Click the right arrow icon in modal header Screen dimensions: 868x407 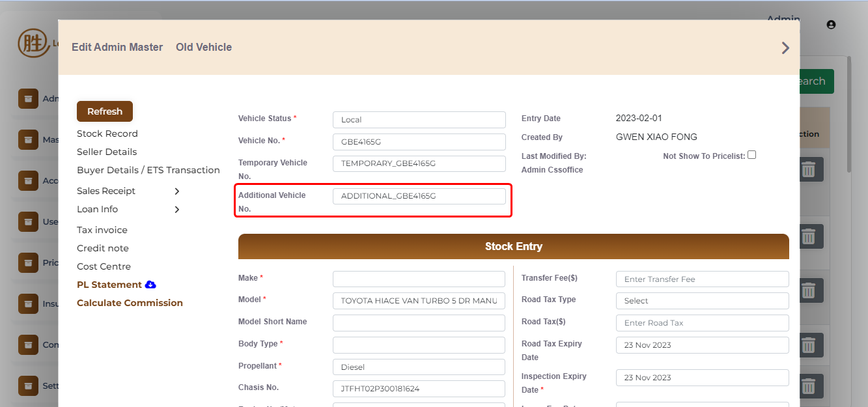point(785,48)
